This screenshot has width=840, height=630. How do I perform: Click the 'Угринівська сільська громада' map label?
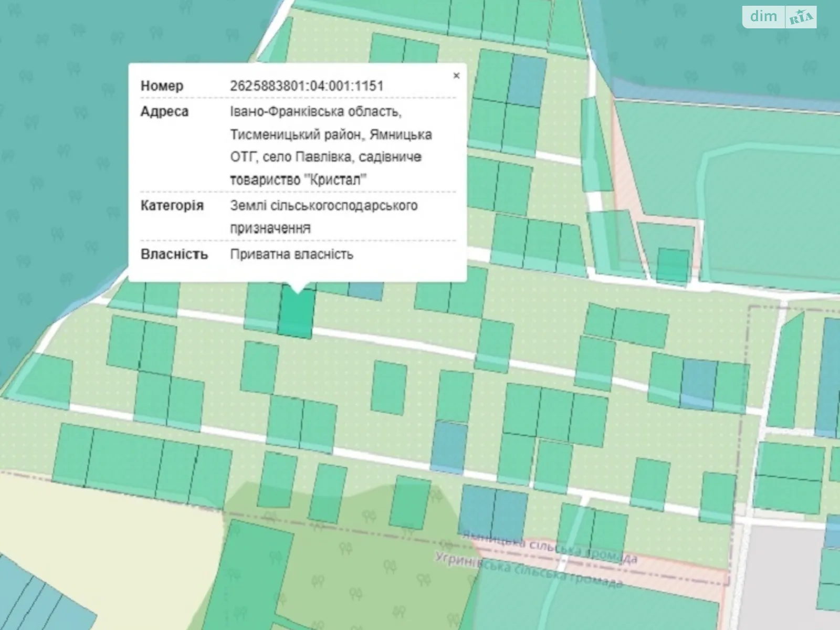[529, 569]
